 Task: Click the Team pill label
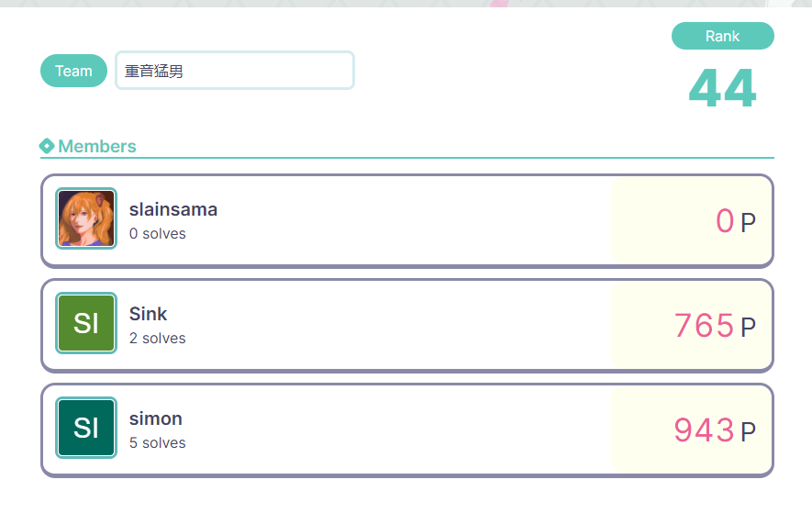(73, 71)
